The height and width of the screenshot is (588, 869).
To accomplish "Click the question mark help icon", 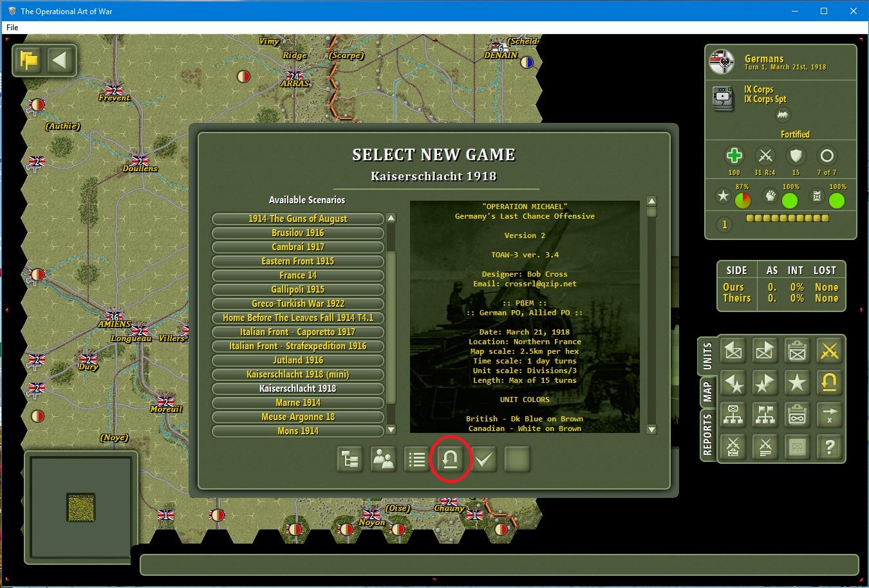I will point(829,447).
